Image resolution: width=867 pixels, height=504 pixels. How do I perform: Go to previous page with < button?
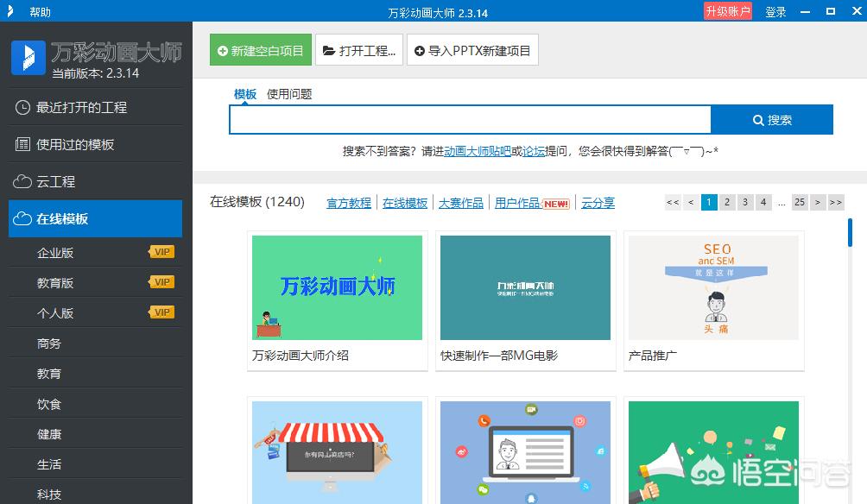(x=691, y=202)
